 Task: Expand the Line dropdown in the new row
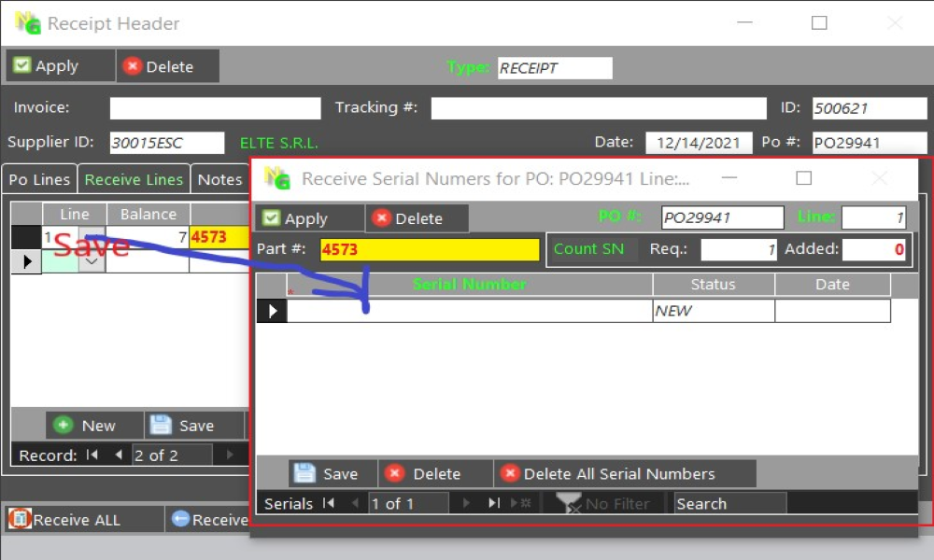(92, 262)
